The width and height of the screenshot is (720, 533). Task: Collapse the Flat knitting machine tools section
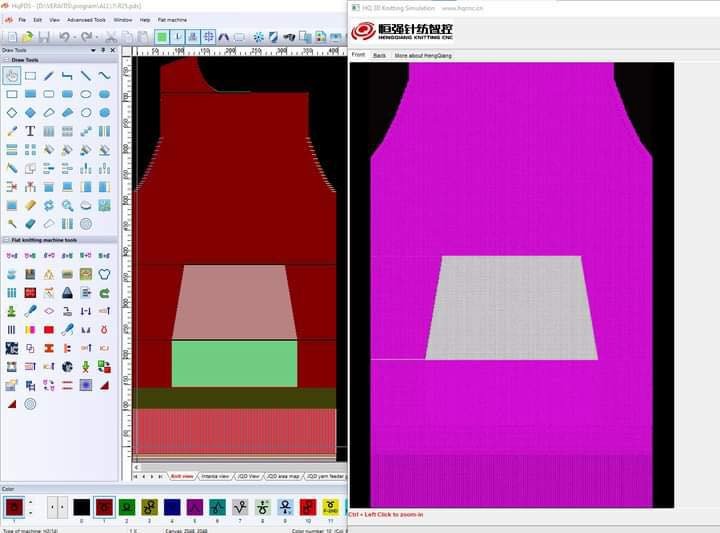5,240
